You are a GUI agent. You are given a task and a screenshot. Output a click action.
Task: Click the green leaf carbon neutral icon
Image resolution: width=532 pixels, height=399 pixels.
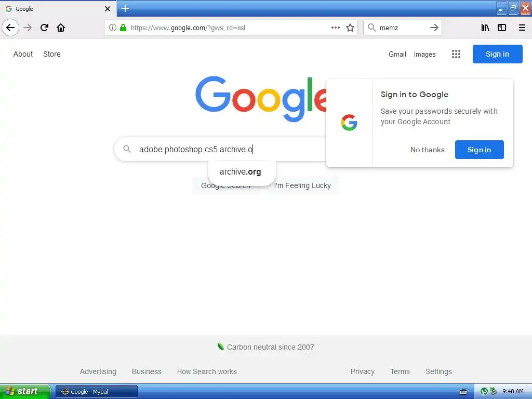(x=220, y=347)
